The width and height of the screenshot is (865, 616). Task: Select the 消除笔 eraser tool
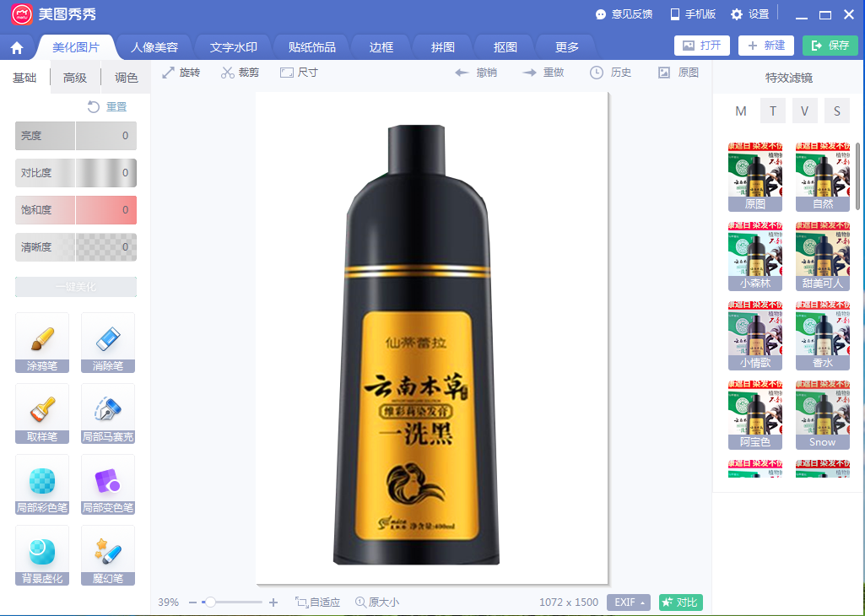click(x=107, y=343)
